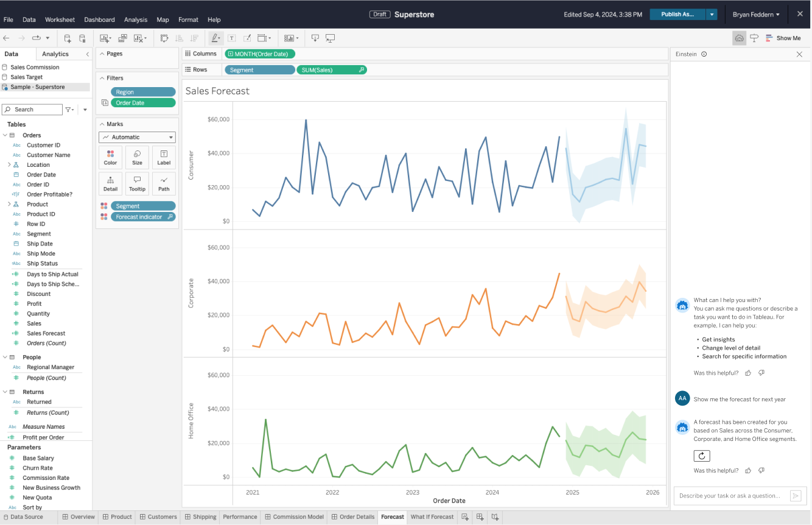Give thumbs up to the Einstein forecast response
Image resolution: width=812 pixels, height=525 pixels.
click(x=748, y=470)
